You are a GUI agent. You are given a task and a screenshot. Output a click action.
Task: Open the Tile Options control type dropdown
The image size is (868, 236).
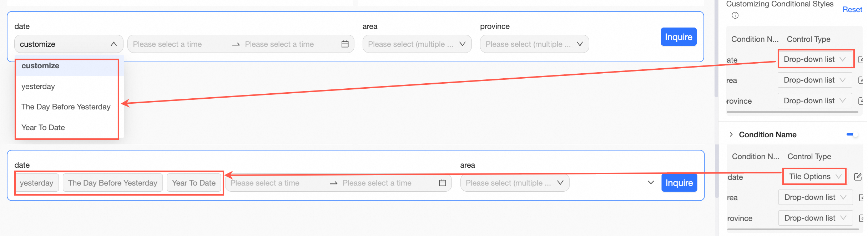[814, 177]
